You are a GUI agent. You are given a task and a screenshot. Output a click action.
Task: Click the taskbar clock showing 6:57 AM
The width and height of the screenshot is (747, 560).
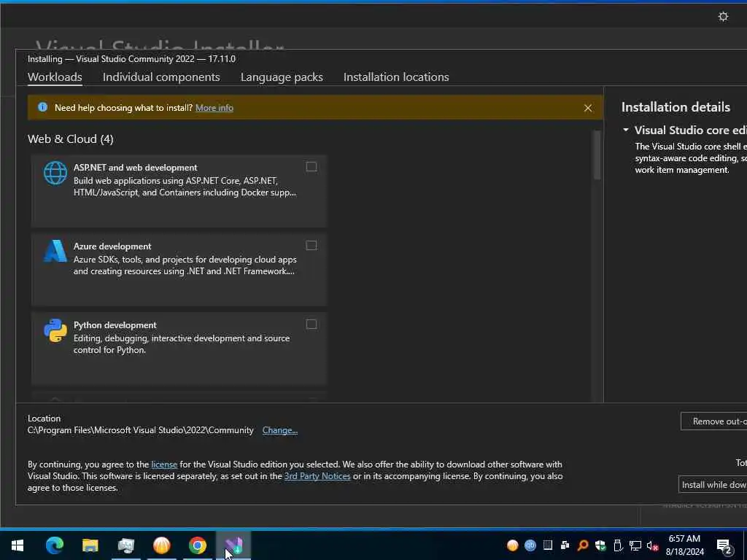coord(684,545)
